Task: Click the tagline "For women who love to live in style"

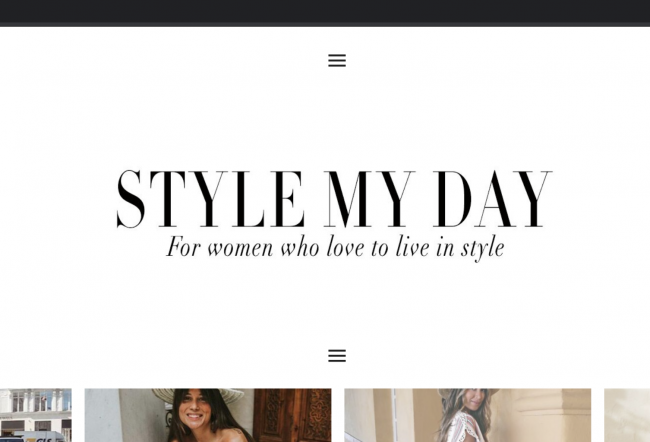Action: click(335, 248)
